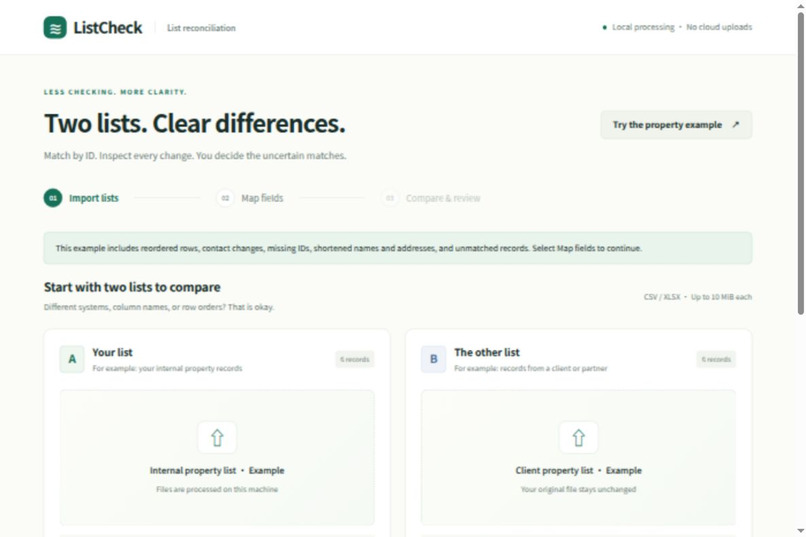This screenshot has width=806, height=537.
Task: Click 'For example: records from a client or partner' text
Action: tap(530, 368)
